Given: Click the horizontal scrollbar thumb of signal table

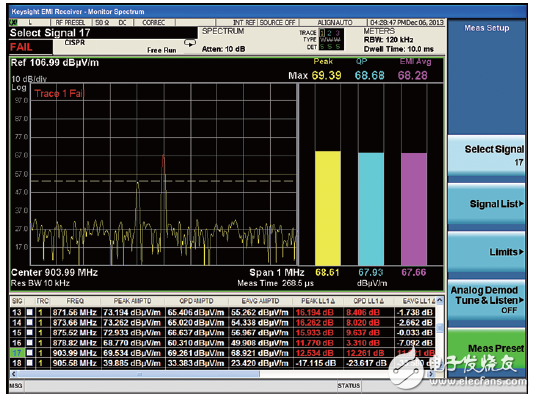Looking at the screenshot, I should tap(139, 374).
